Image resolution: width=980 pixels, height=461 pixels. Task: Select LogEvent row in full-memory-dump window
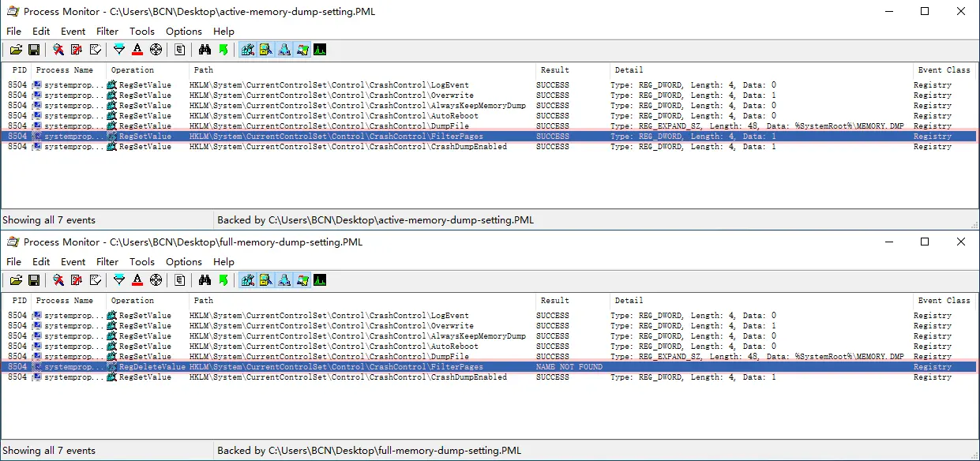pos(490,316)
